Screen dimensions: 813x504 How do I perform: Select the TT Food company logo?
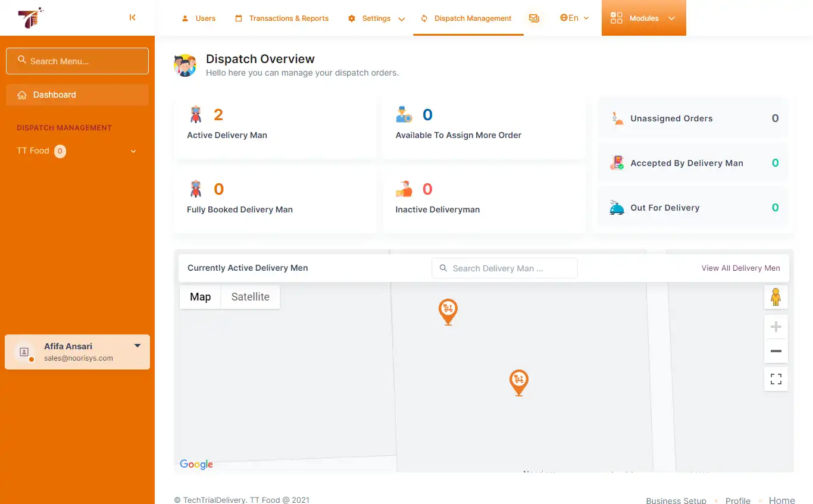coord(30,17)
